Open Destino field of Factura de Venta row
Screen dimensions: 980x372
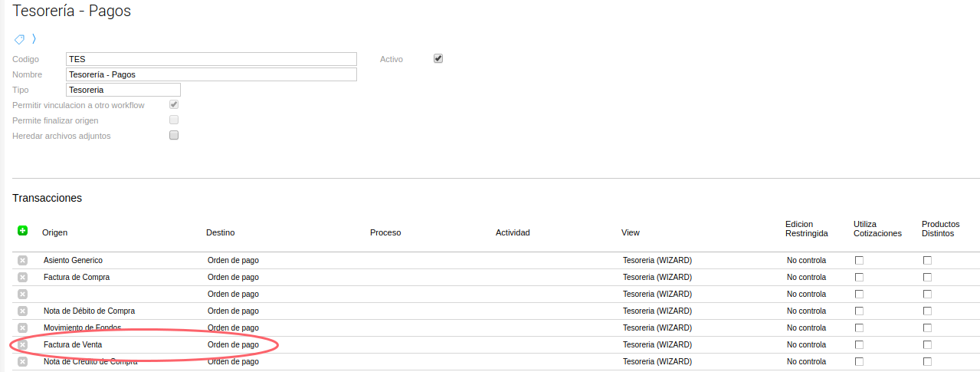pyautogui.click(x=233, y=345)
